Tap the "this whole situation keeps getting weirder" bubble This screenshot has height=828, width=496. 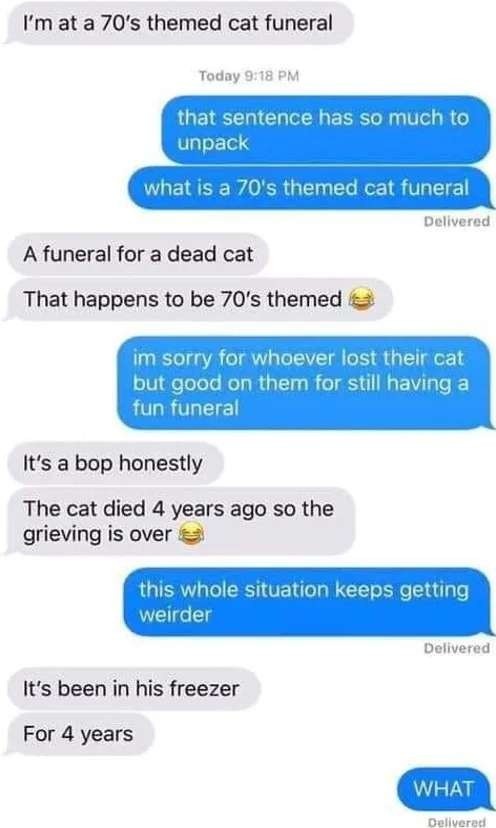pyautogui.click(x=308, y=602)
